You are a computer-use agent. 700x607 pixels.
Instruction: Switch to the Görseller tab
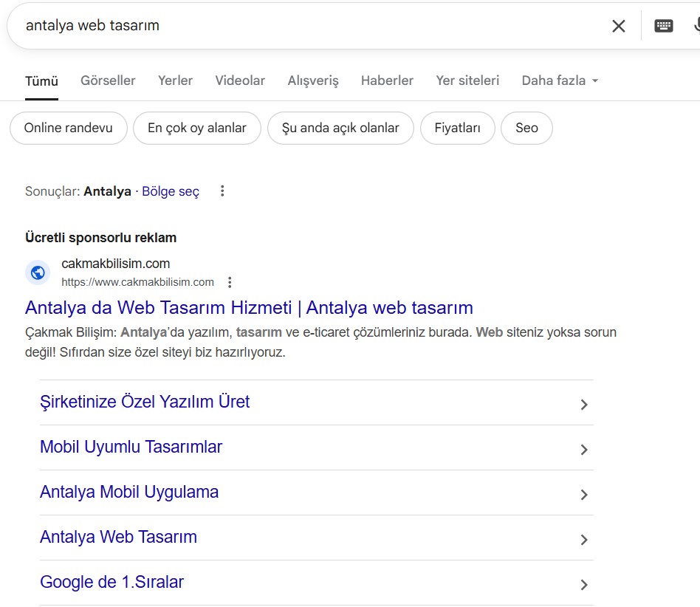pyautogui.click(x=108, y=80)
